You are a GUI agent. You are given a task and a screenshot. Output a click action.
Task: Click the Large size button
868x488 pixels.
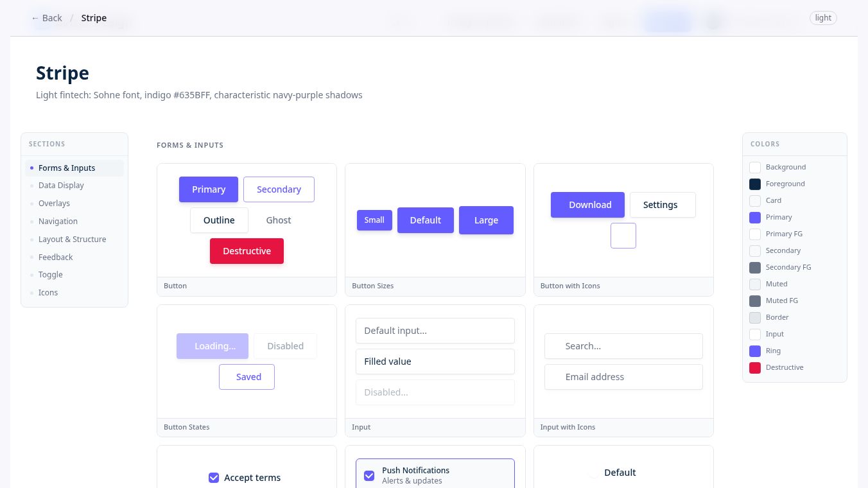click(486, 220)
